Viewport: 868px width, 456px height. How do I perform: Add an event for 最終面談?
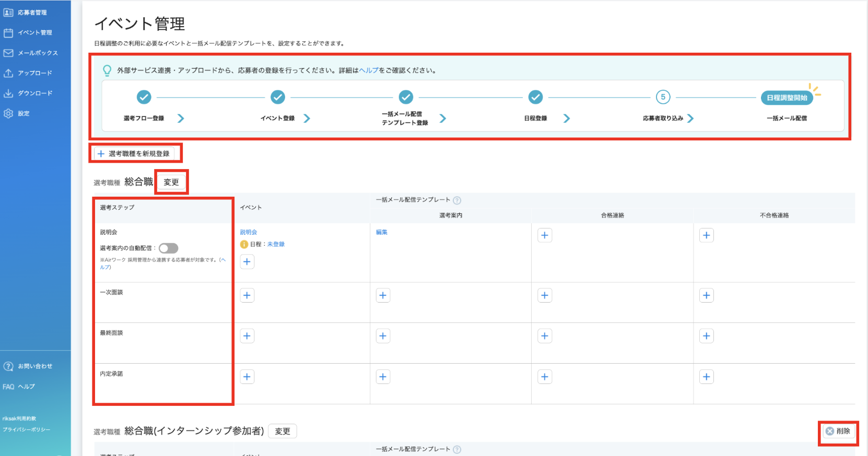[x=247, y=336]
